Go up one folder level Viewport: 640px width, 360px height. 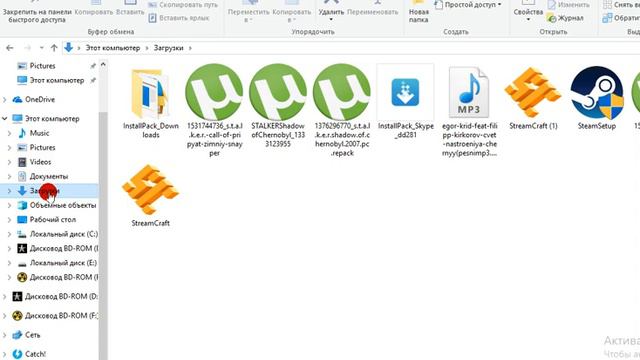coord(54,48)
